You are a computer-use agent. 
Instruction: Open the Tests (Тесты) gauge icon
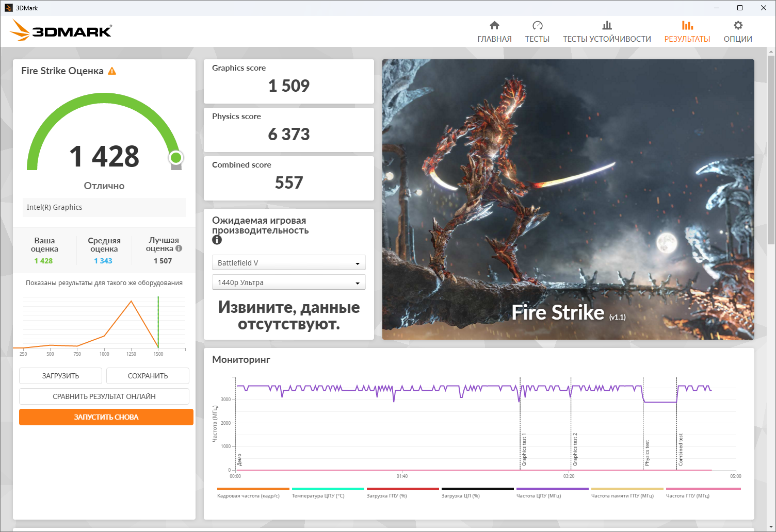coord(537,26)
